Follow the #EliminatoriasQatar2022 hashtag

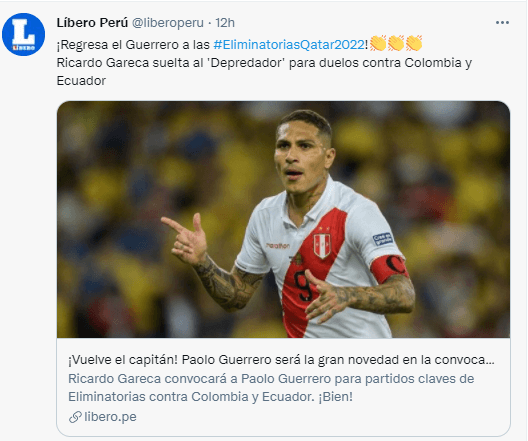(289, 44)
